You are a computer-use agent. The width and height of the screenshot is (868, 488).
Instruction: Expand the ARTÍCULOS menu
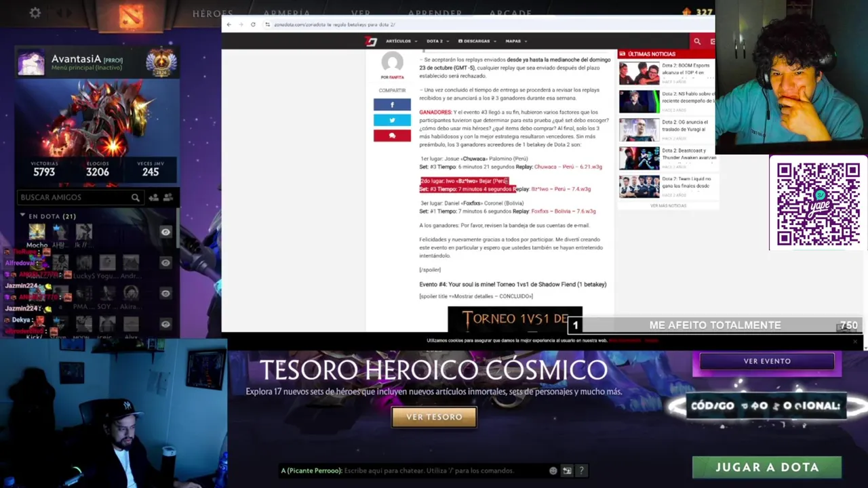pyautogui.click(x=401, y=41)
